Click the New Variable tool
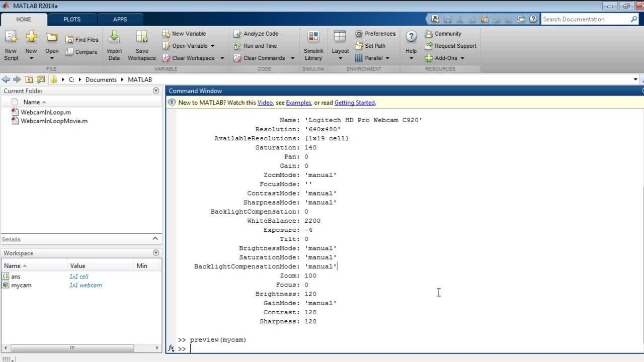 pyautogui.click(x=184, y=34)
